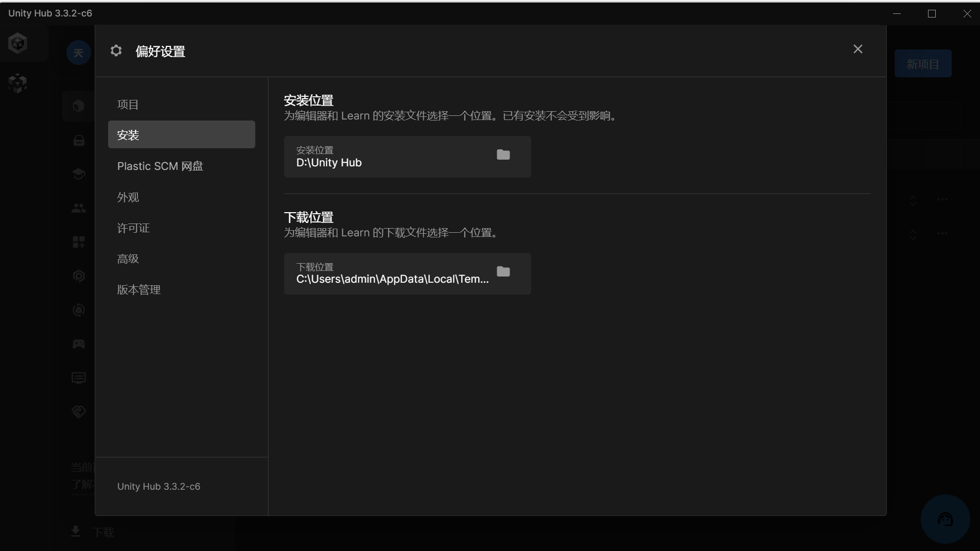Open Plastic SCM 网盘 settings

181,166
